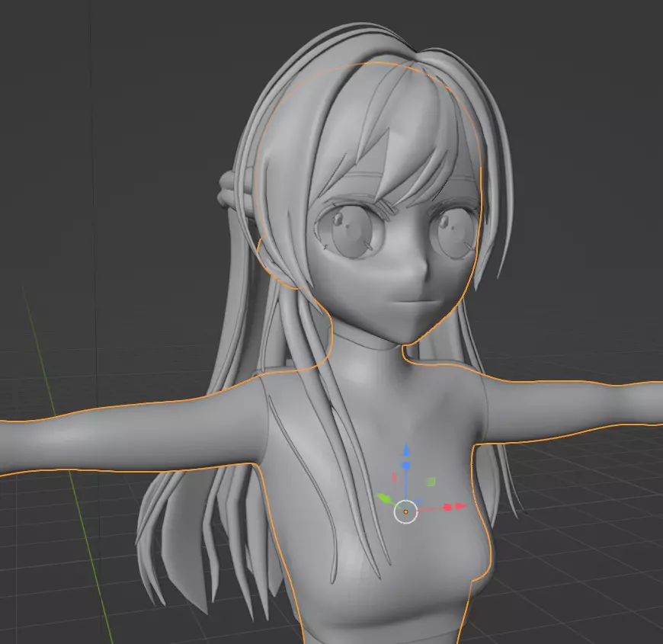The image size is (663, 644).
Task: Click the white view-plane circle of the gizmo
Action: (x=405, y=511)
